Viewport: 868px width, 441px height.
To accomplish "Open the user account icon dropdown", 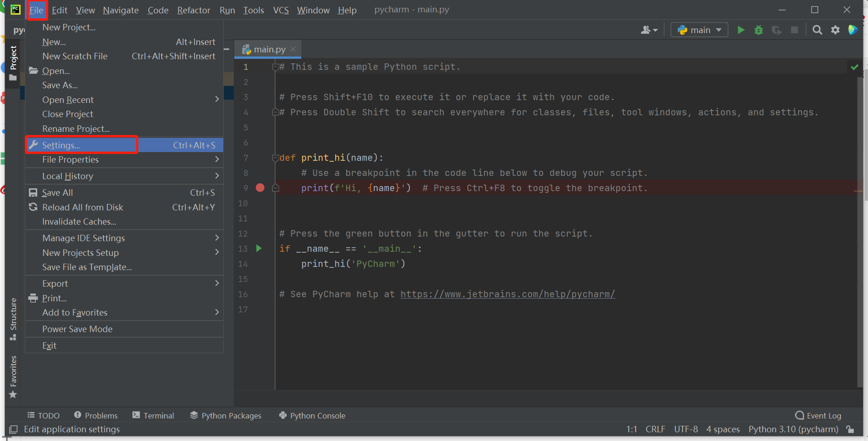I will (649, 30).
